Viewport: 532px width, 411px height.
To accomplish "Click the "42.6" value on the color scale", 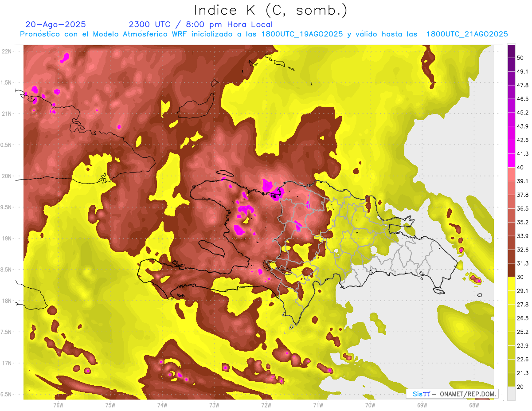I will pos(522,140).
